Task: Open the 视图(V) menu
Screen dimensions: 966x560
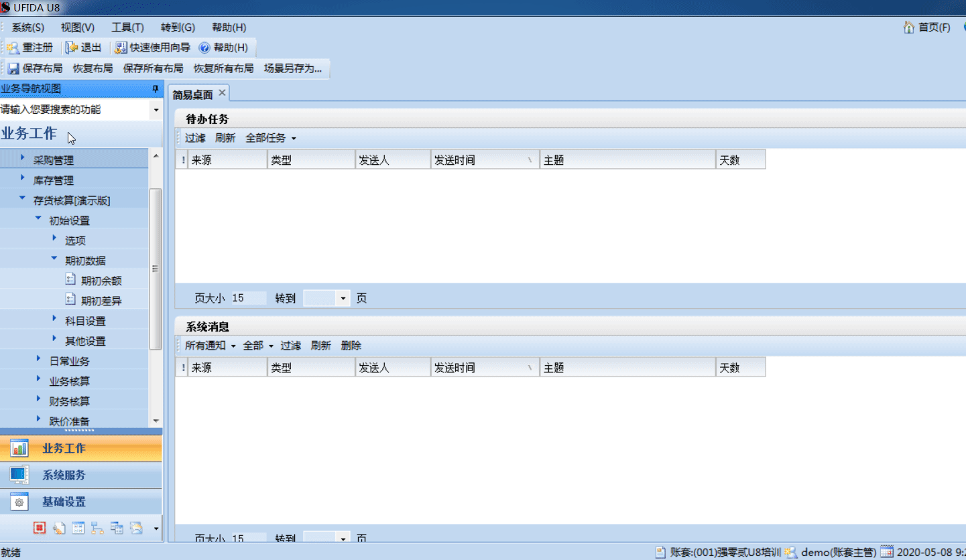Action: tap(78, 27)
